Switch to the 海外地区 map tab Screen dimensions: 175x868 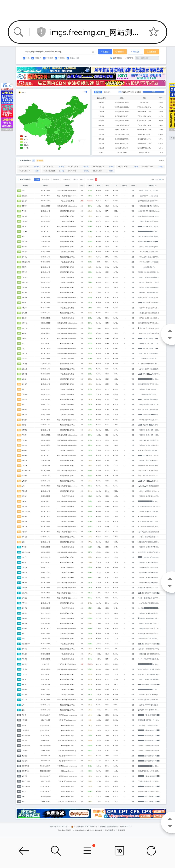click(x=107, y=92)
